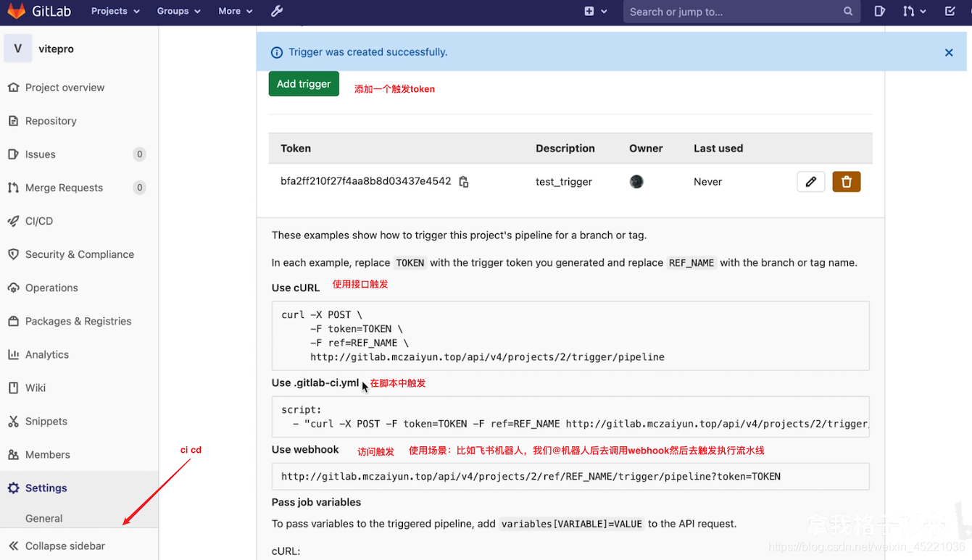Click the Issues count badge
The image size is (972, 560).
[x=140, y=154]
